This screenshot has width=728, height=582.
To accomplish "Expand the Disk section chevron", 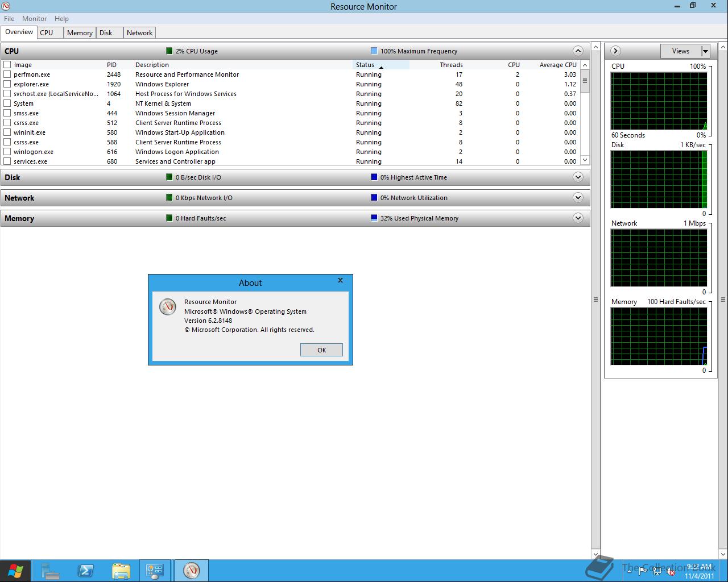I will [x=578, y=177].
